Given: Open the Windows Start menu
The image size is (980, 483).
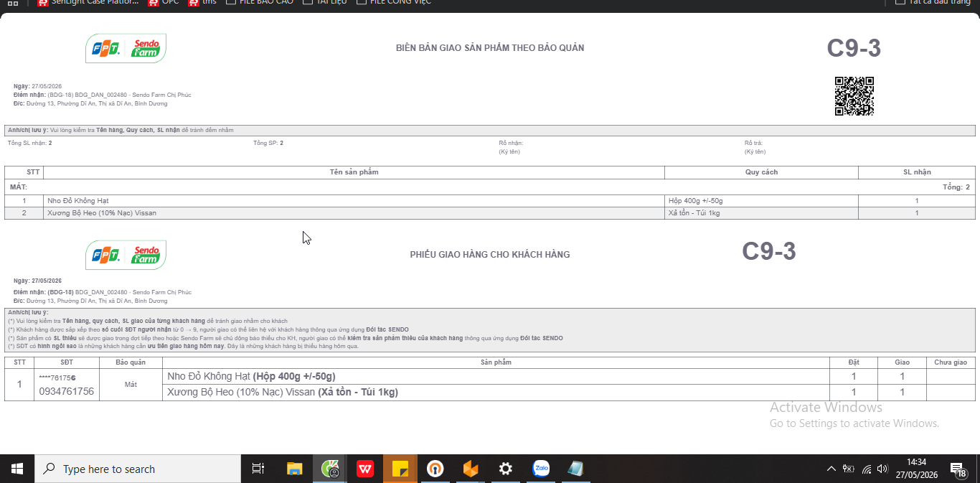Looking at the screenshot, I should 17,469.
